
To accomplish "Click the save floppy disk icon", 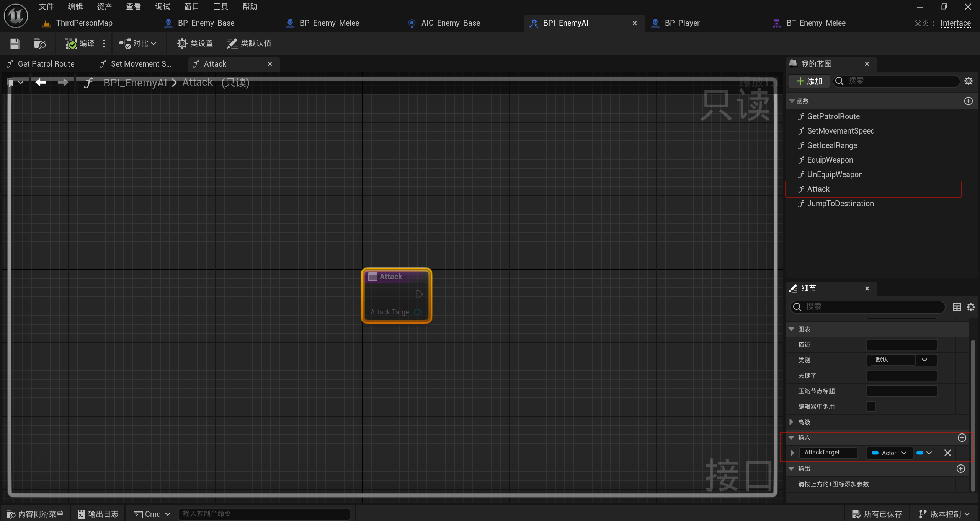I will pyautogui.click(x=15, y=44).
